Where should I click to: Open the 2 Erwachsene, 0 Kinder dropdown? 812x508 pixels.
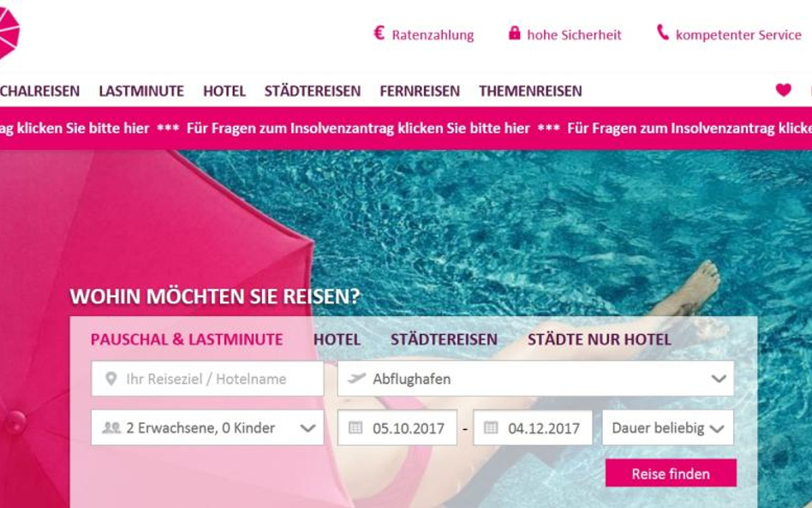(207, 427)
